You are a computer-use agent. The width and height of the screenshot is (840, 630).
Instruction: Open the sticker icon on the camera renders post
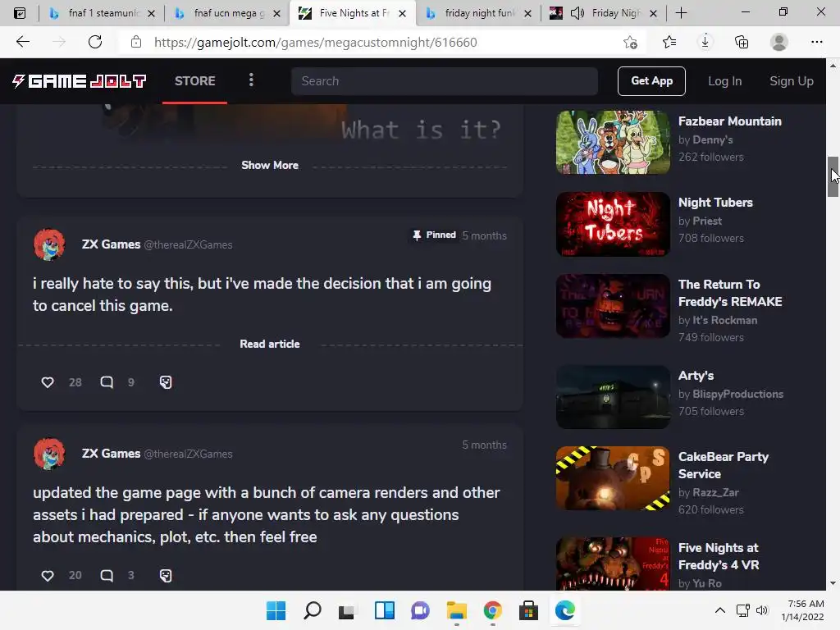pos(166,575)
